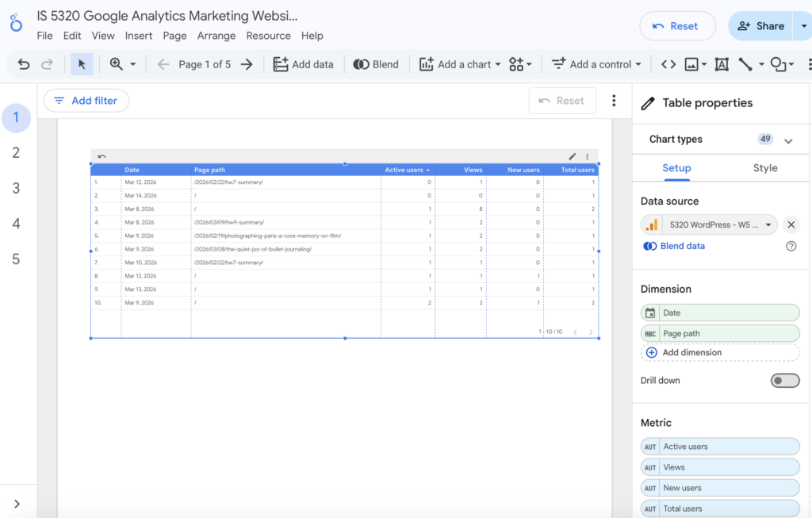Open the Add a chart dropdown
The image size is (812, 518).
pyautogui.click(x=460, y=64)
